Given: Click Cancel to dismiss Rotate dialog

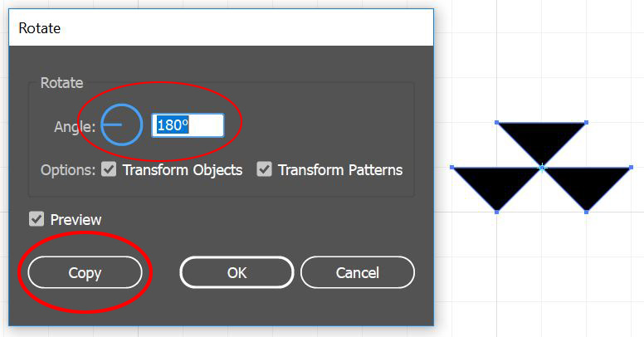Looking at the screenshot, I should (358, 272).
